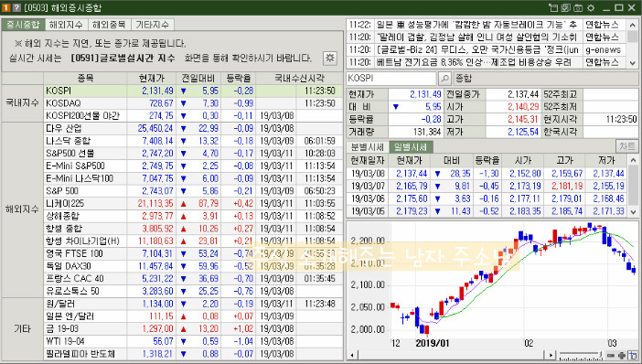The width and height of the screenshot is (642, 364).
Task: Click the chart zoom-out minus icon
Action: coord(611,356)
